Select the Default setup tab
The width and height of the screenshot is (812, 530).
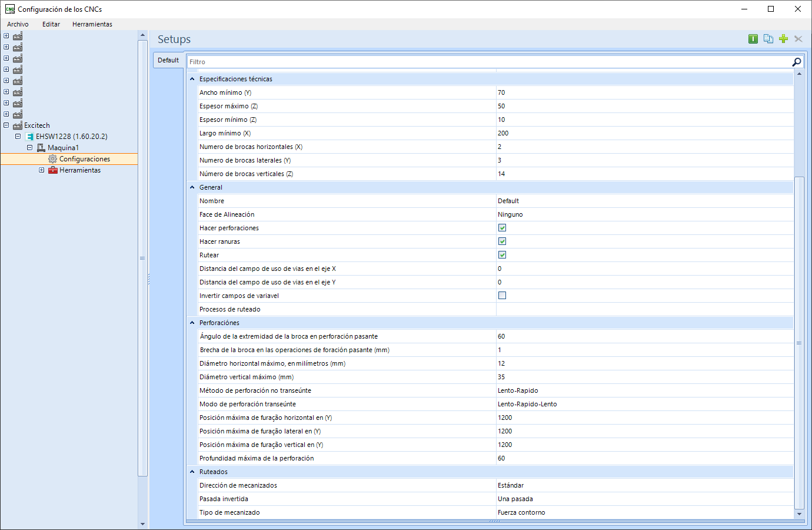(168, 60)
